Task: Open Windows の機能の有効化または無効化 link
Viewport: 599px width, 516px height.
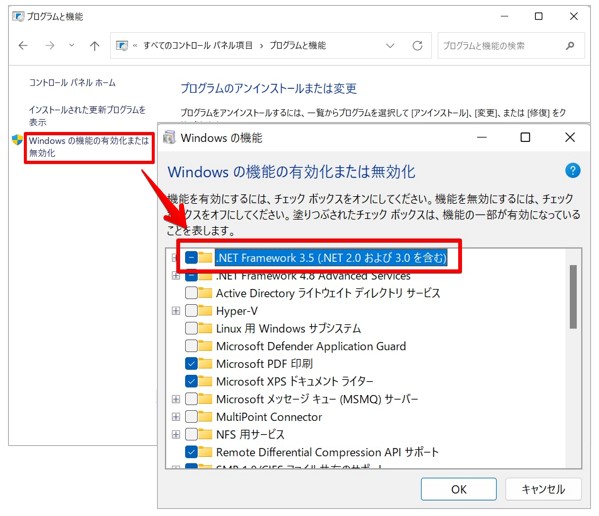Action: click(89, 147)
